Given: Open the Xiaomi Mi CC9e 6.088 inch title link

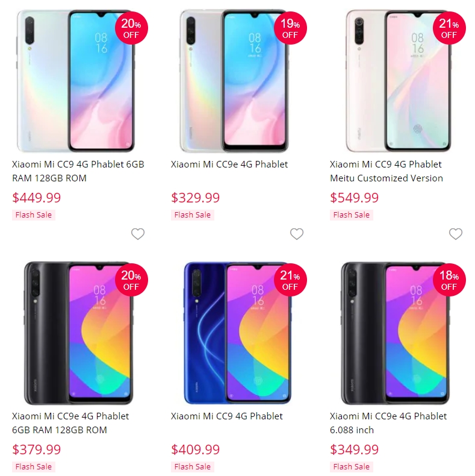Looking at the screenshot, I should tap(388, 422).
